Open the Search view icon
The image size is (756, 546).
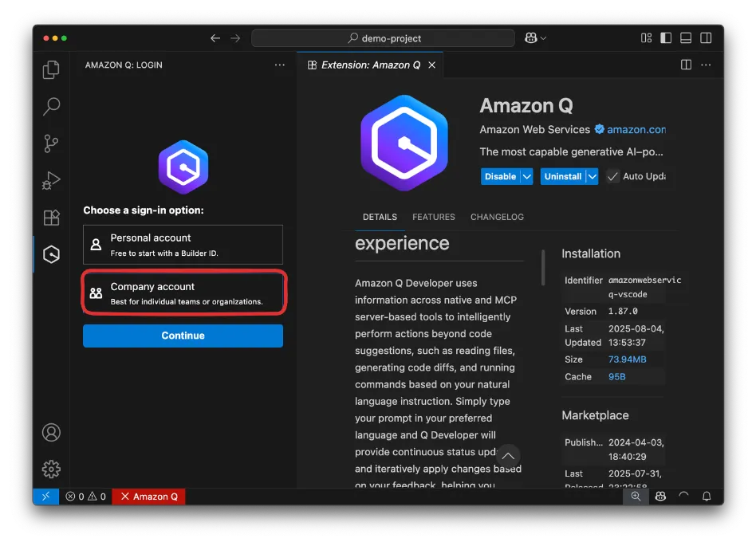pyautogui.click(x=51, y=106)
